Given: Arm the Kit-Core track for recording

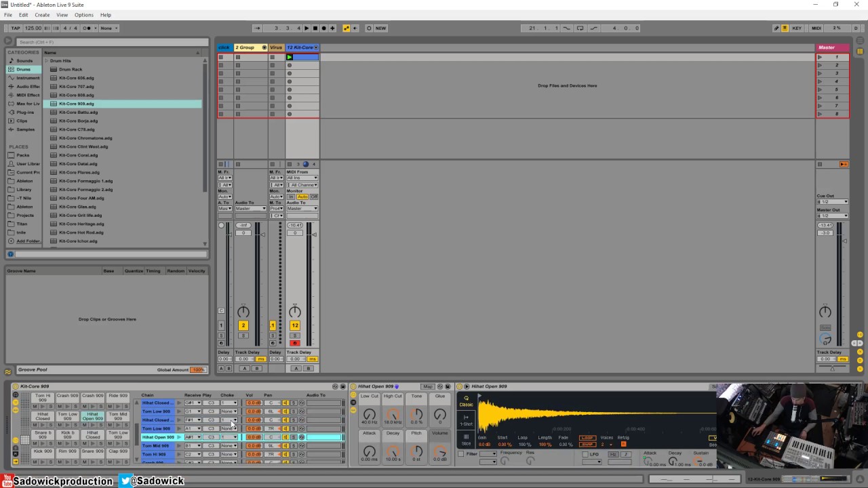Looking at the screenshot, I should click(295, 343).
